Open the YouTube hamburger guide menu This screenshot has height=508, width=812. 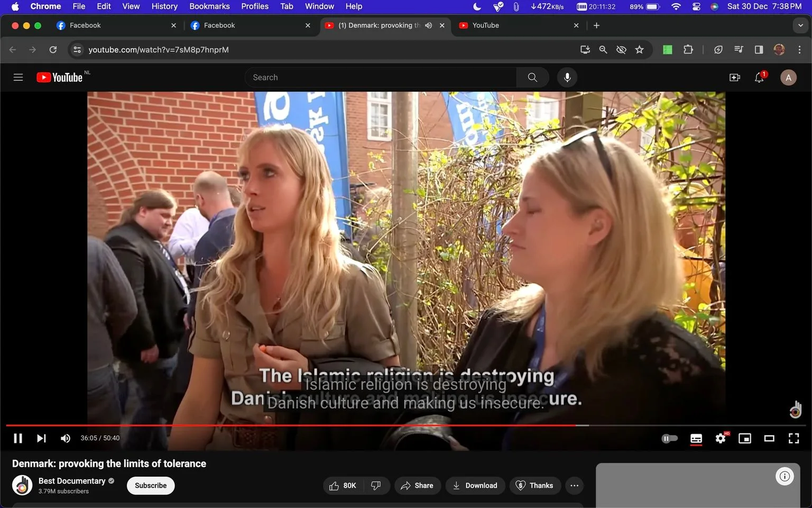[x=18, y=77]
